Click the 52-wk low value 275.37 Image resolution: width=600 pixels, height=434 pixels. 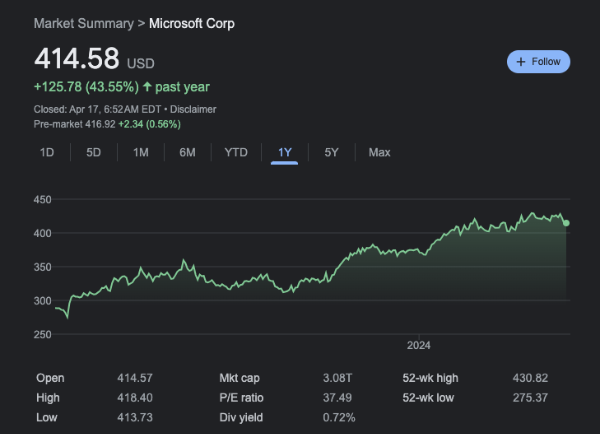[x=530, y=398]
